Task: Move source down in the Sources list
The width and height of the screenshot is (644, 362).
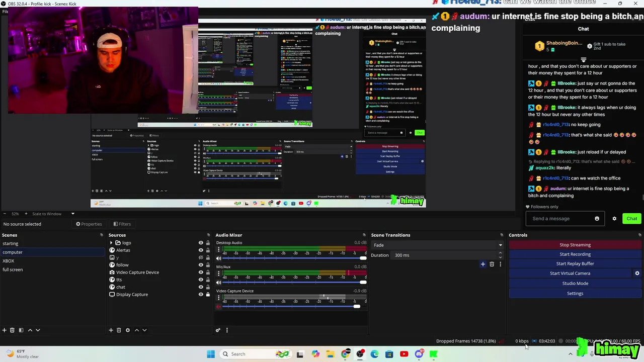Action: 144,330
